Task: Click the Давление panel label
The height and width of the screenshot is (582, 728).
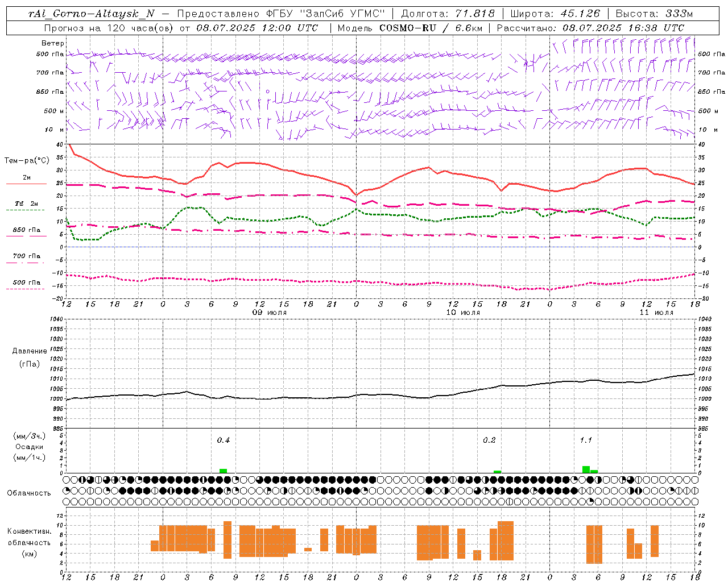Action: 30,351
